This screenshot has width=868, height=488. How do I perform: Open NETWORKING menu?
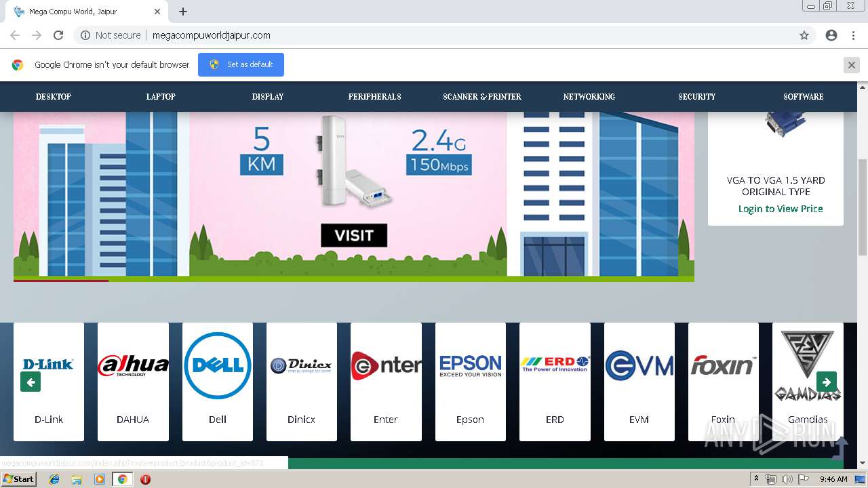click(x=589, y=96)
